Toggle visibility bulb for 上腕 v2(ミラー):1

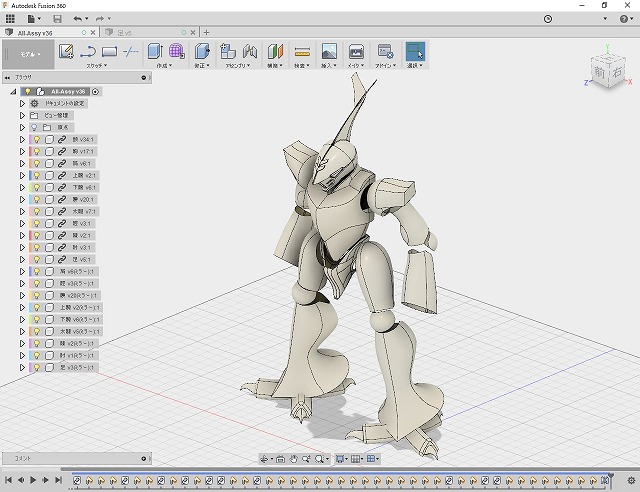point(37,307)
